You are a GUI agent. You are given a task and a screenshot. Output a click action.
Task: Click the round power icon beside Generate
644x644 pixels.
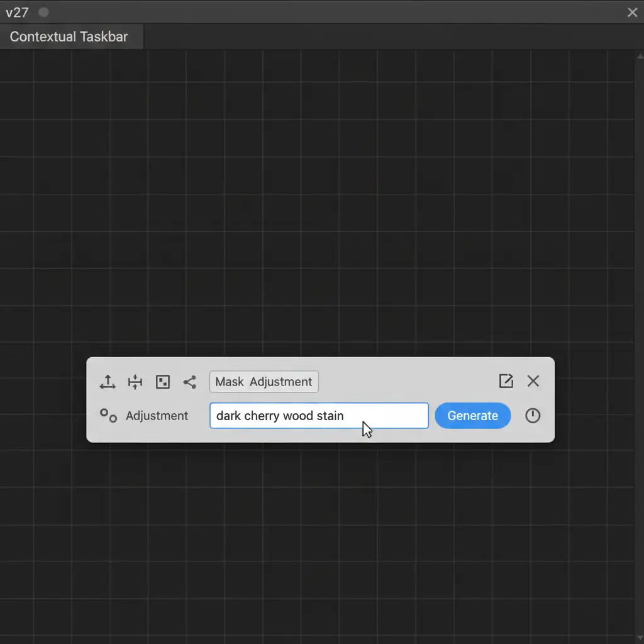533,416
